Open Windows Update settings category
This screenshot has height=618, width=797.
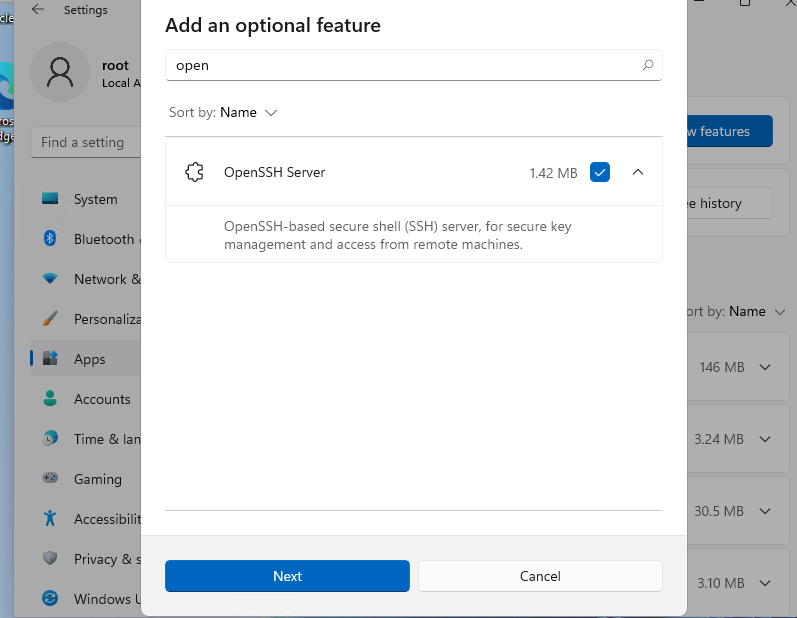pos(85,599)
